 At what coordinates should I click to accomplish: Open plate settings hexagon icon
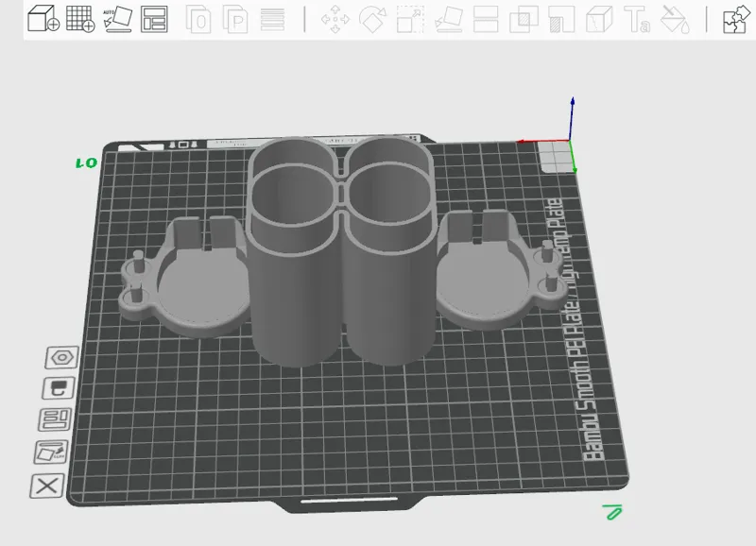tap(62, 358)
